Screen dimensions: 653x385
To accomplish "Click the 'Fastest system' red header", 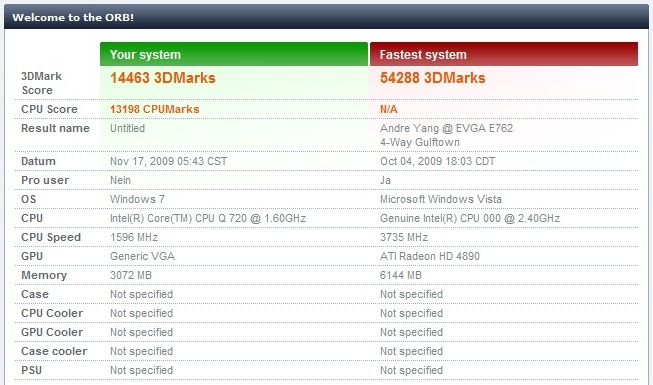I will pos(504,54).
